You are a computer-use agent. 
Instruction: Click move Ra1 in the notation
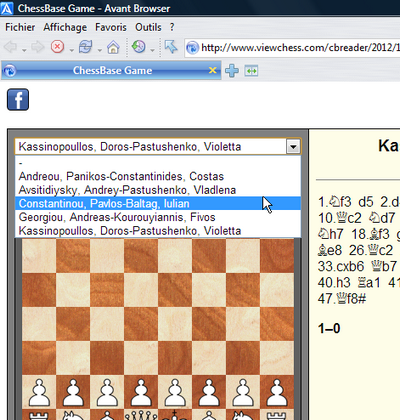pyautogui.click(x=369, y=282)
